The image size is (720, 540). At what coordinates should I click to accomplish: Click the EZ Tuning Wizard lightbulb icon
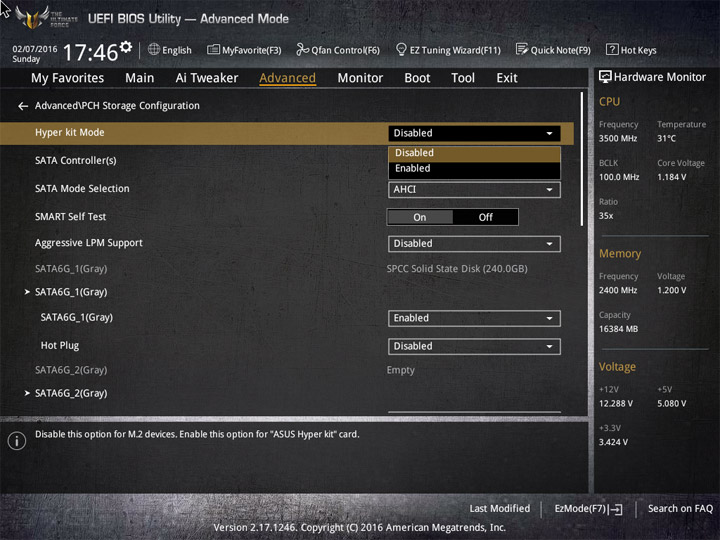pyautogui.click(x=401, y=49)
